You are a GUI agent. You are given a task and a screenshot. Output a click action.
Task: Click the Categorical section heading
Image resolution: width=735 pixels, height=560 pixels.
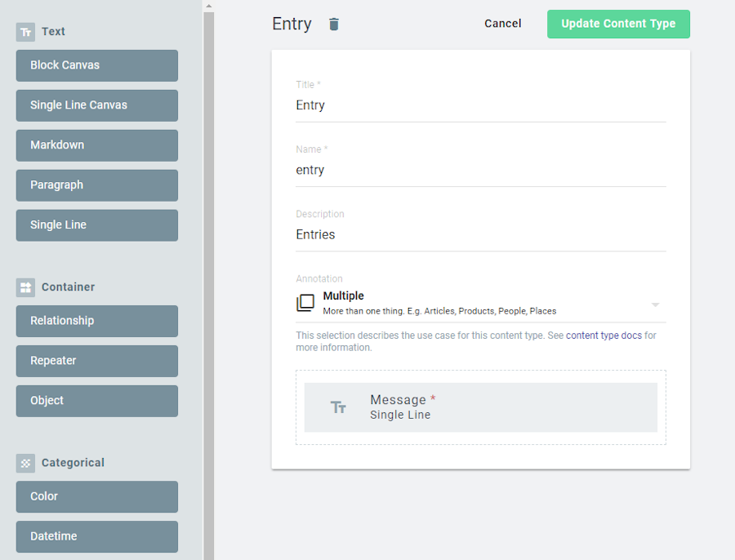(73, 463)
